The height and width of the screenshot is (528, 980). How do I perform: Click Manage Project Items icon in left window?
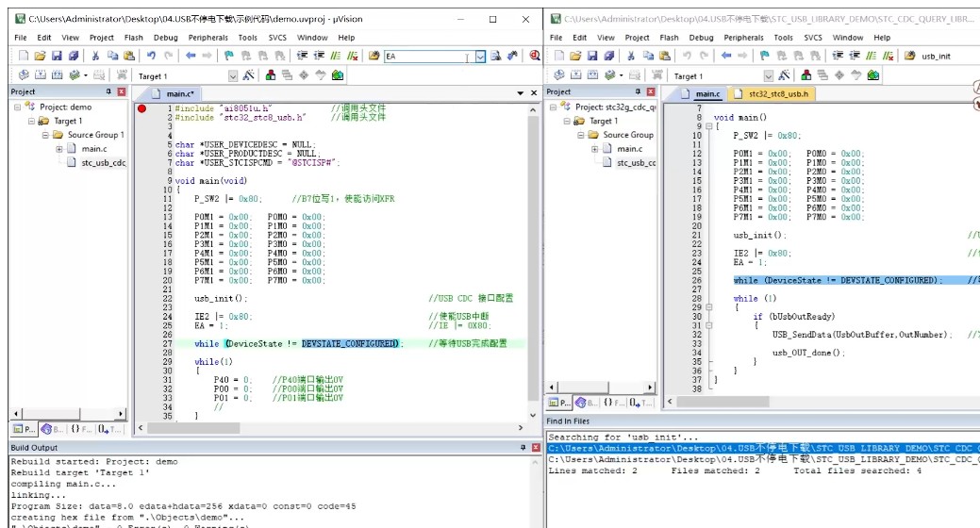pyautogui.click(x=270, y=75)
